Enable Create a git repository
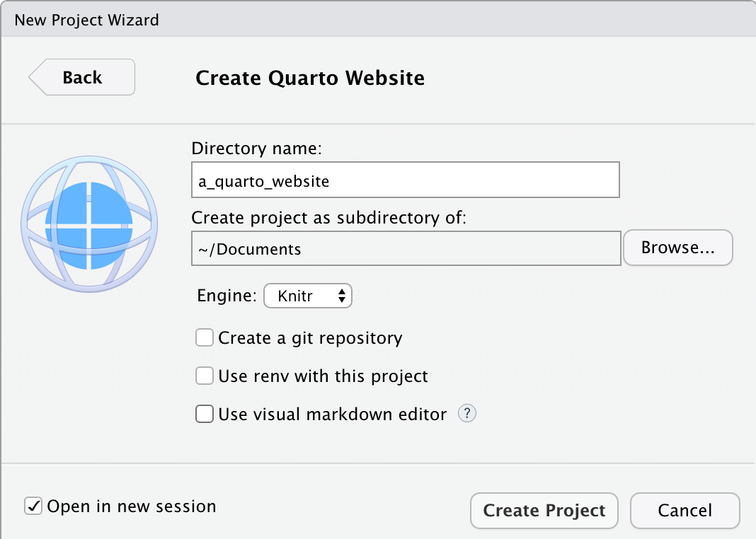Image resolution: width=756 pixels, height=539 pixels. [205, 338]
